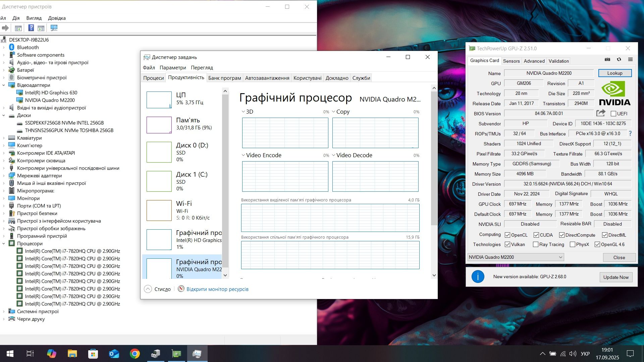Click Task Manager taskbar icon

click(x=197, y=354)
